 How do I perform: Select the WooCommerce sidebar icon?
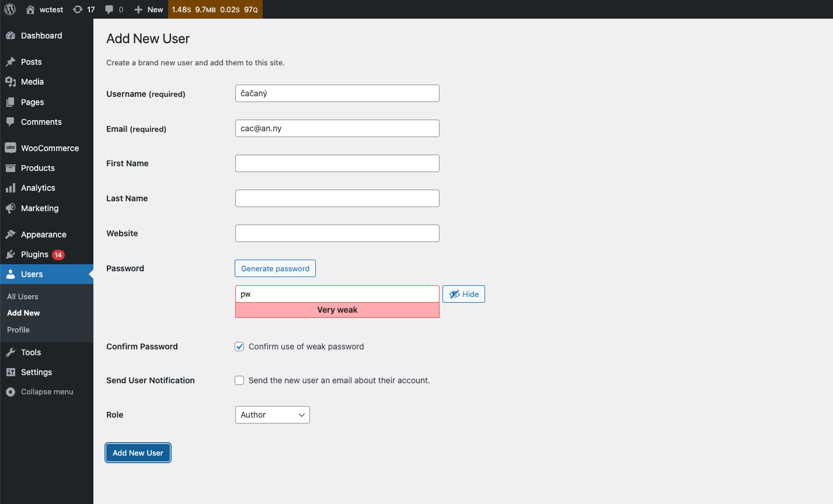click(10, 148)
